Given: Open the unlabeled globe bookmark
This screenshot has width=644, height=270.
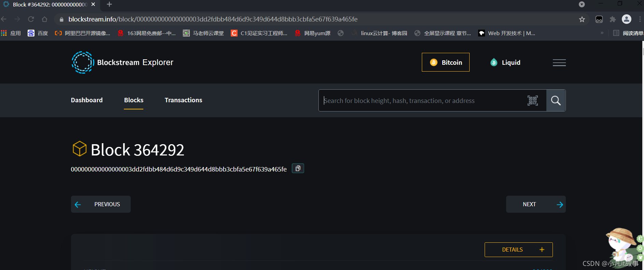Looking at the screenshot, I should point(341,33).
